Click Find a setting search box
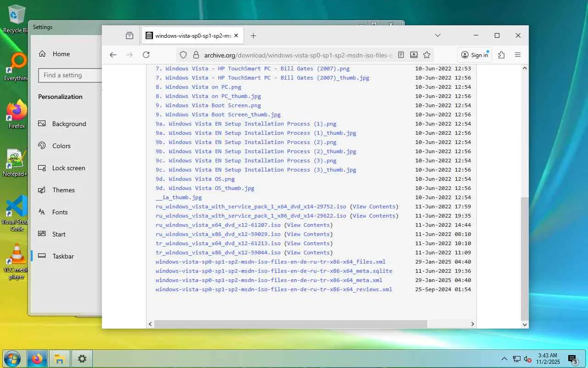Screen dimensions: 588x368 (x=70, y=75)
